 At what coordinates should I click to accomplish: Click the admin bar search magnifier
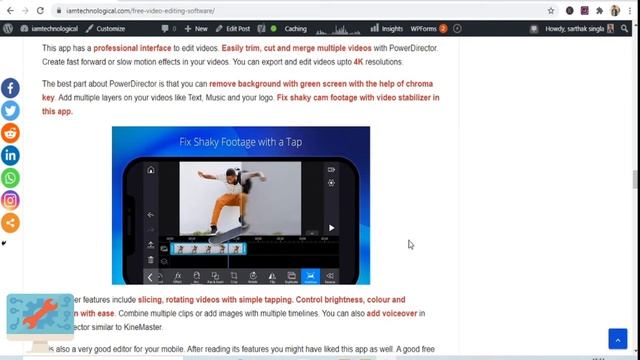[x=624, y=29]
